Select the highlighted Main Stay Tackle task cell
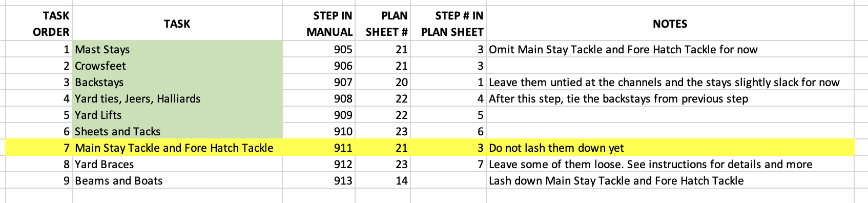This screenshot has width=868, height=203. (x=177, y=148)
